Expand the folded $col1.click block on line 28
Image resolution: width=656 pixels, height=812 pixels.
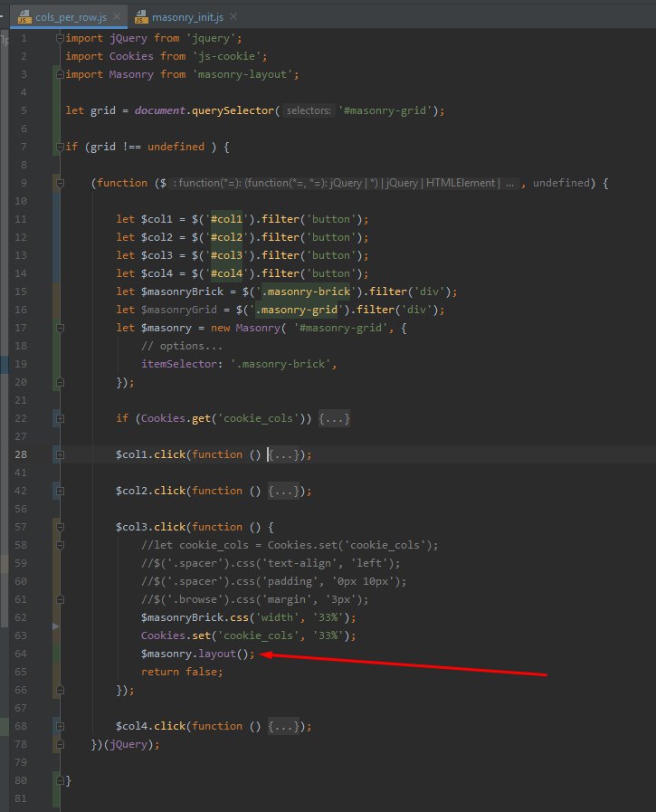pyautogui.click(x=60, y=454)
